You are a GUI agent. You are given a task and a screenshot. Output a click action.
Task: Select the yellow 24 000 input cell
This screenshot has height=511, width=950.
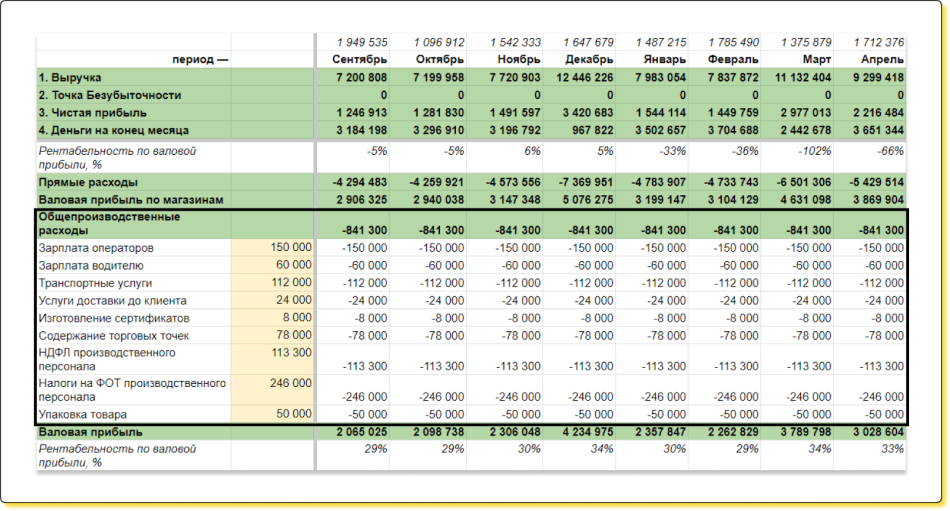(272, 300)
